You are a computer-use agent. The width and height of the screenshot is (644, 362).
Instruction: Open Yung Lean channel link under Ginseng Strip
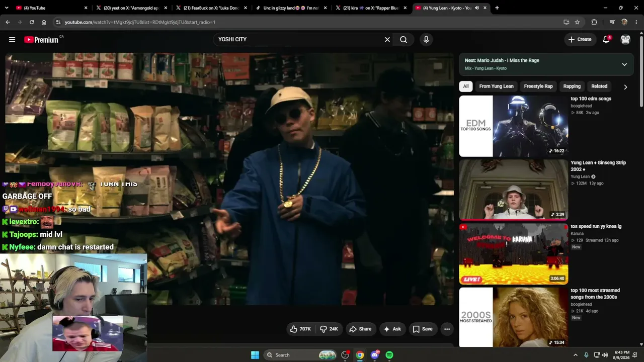[580, 176]
